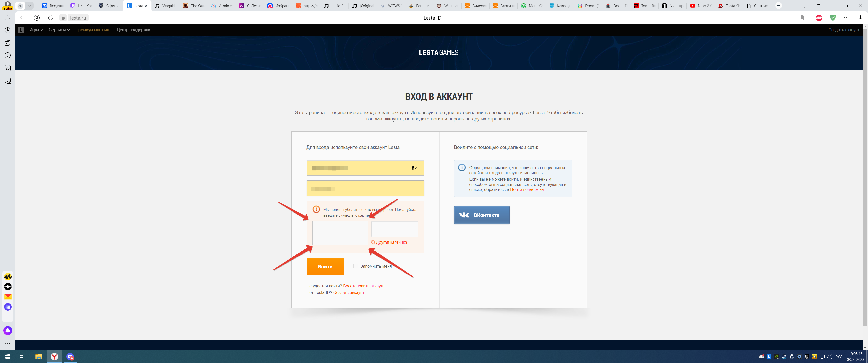Open Центр поддержки in navbar
This screenshot has width=868, height=363.
133,30
